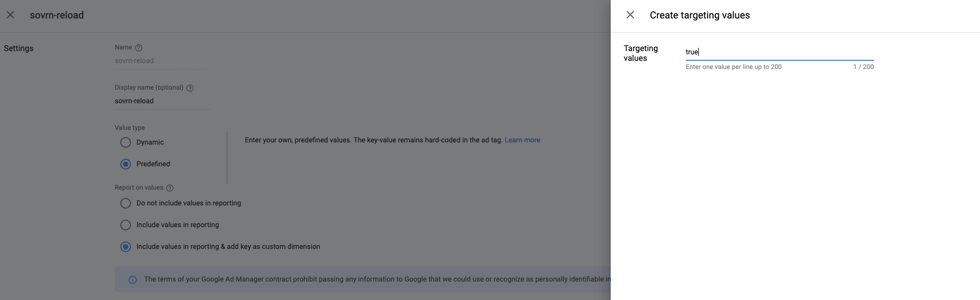Close the Create targeting values panel

pyautogui.click(x=630, y=15)
